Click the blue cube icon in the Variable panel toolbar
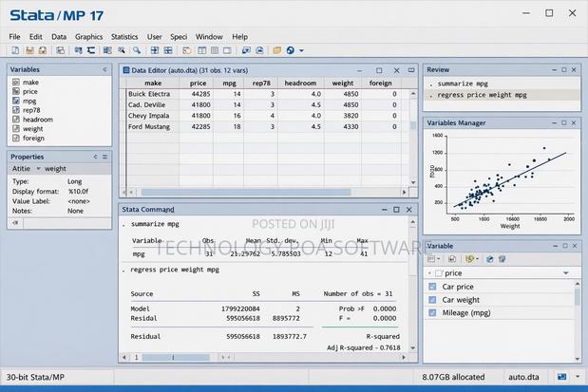This screenshot has height=392, width=588. click(490, 259)
